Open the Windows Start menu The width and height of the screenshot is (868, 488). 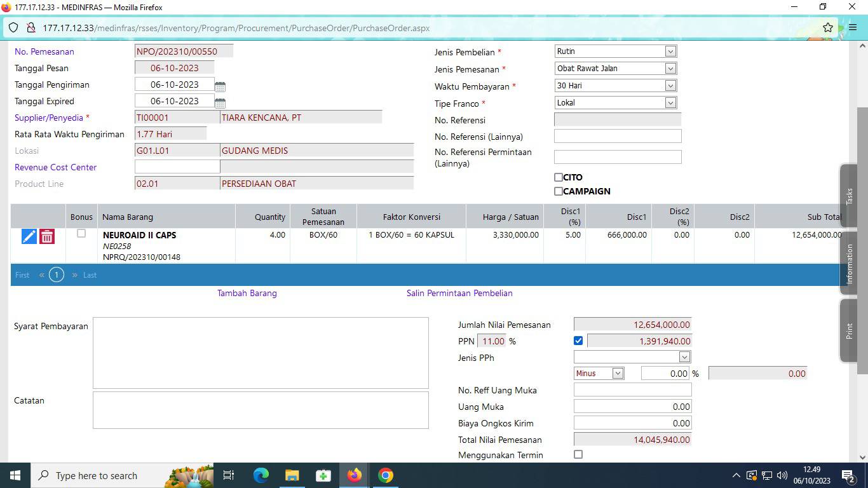click(15, 475)
